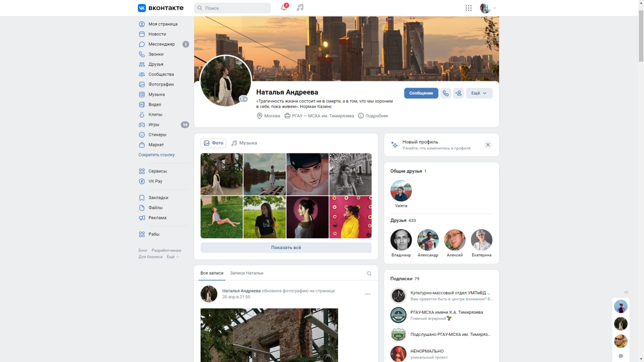Click the Реклама megaphone icon
The image size is (644, 362).
[142, 218]
